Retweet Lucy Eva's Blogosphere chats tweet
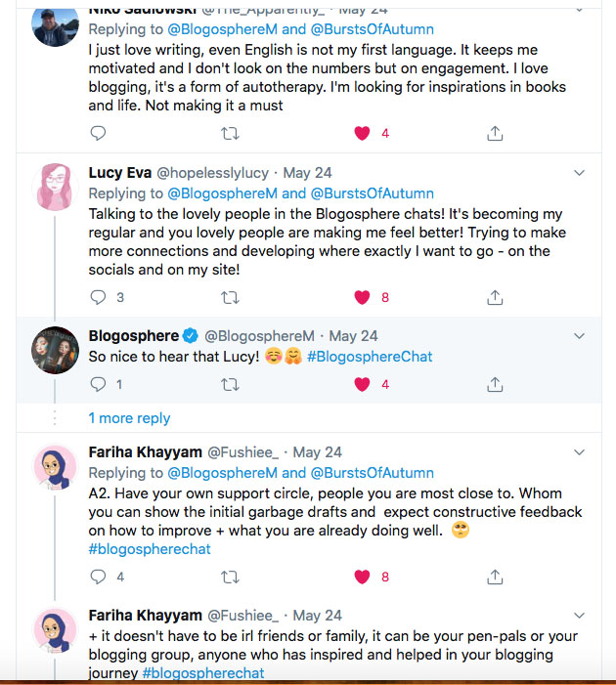616x685 pixels. tap(231, 297)
